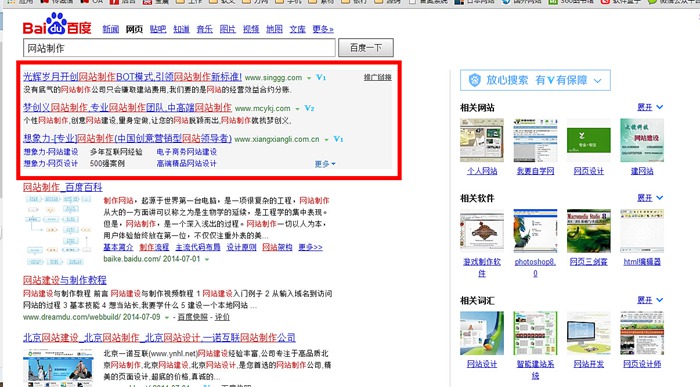Open the 智能建站系统 text link
This screenshot has height=387, width=700.
pyautogui.click(x=535, y=370)
